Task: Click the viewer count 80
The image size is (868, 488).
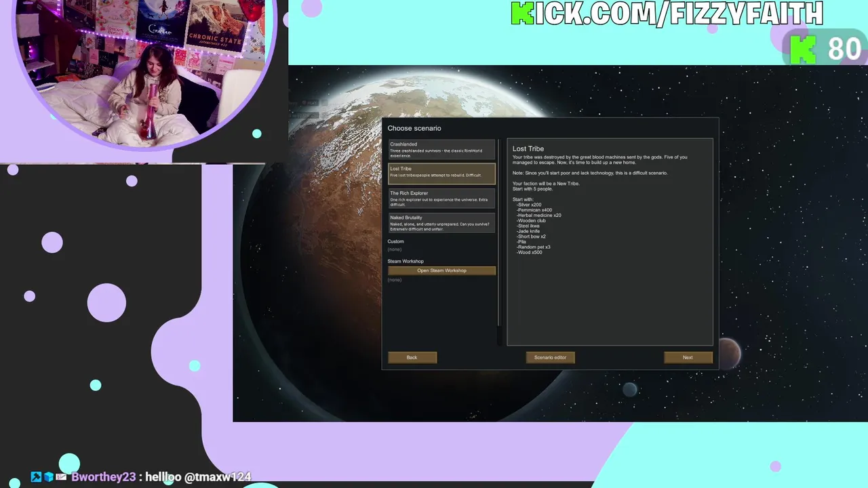Action: (845, 49)
